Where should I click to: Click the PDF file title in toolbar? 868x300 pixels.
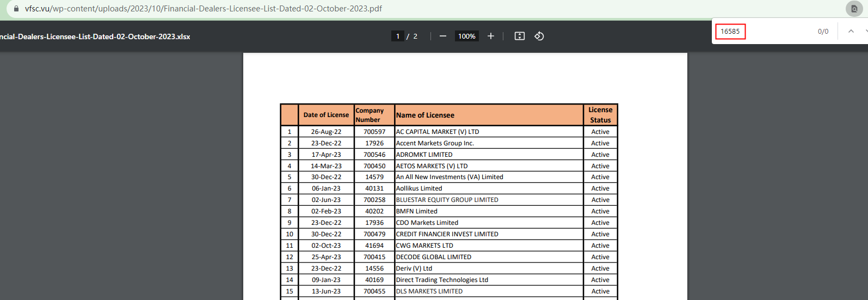tap(95, 36)
